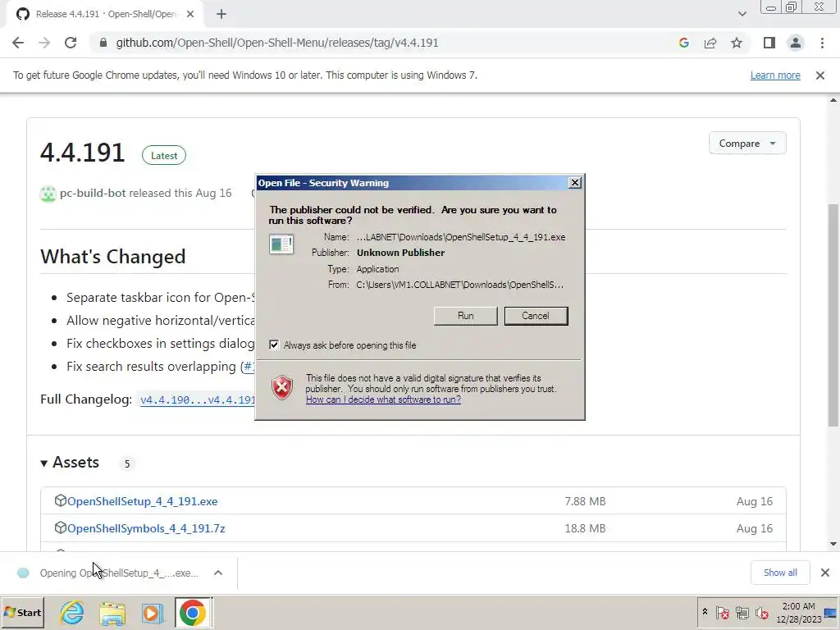
Task: Close the Release 4.4.191 tab
Action: coord(189,14)
